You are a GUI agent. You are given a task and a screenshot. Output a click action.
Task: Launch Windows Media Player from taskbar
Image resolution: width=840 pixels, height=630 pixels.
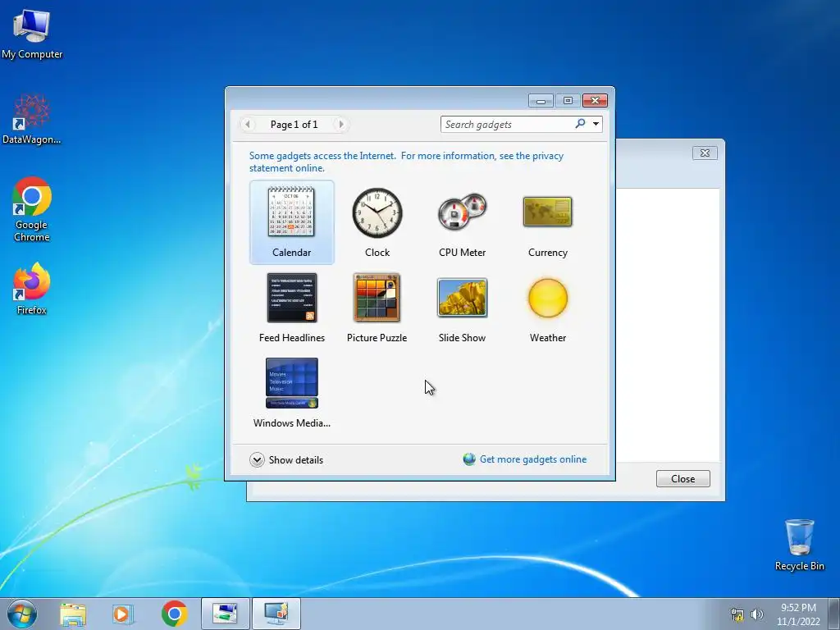pyautogui.click(x=123, y=614)
